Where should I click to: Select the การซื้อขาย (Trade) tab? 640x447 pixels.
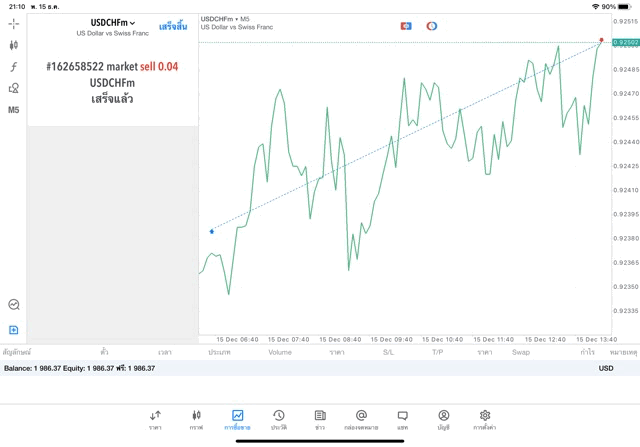(237, 419)
